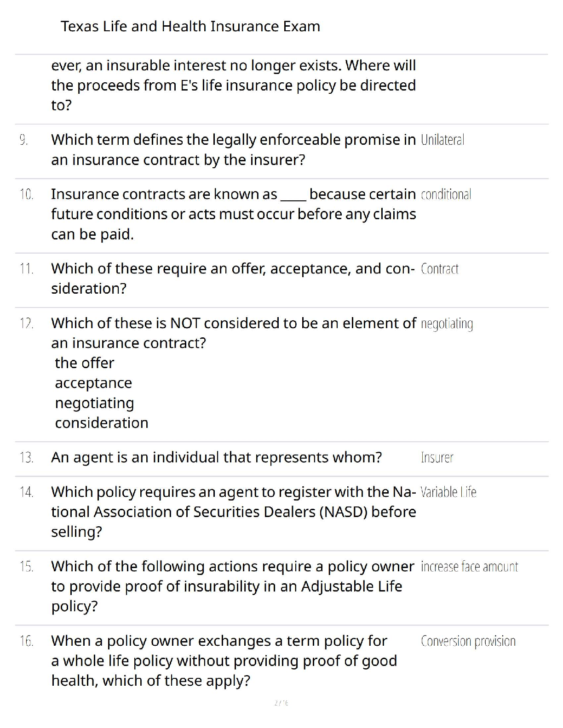
Task: Click the question about NASD registration
Action: (234, 512)
